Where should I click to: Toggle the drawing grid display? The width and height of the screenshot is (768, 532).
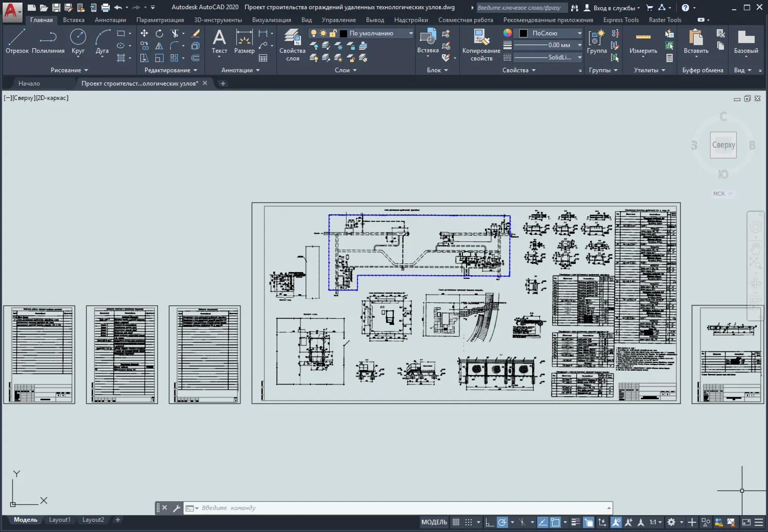pos(456,522)
